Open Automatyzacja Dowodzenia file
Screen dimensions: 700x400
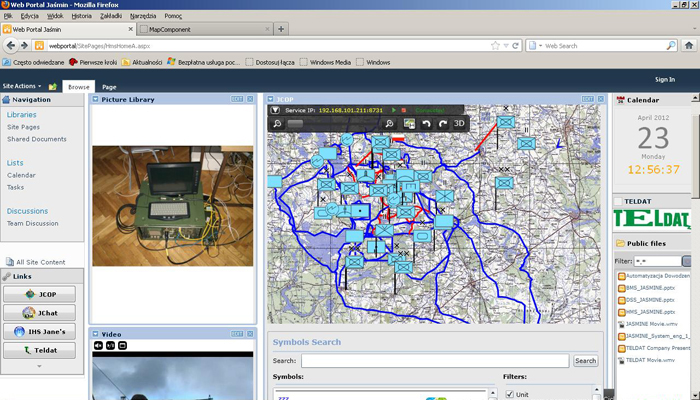coord(654,276)
